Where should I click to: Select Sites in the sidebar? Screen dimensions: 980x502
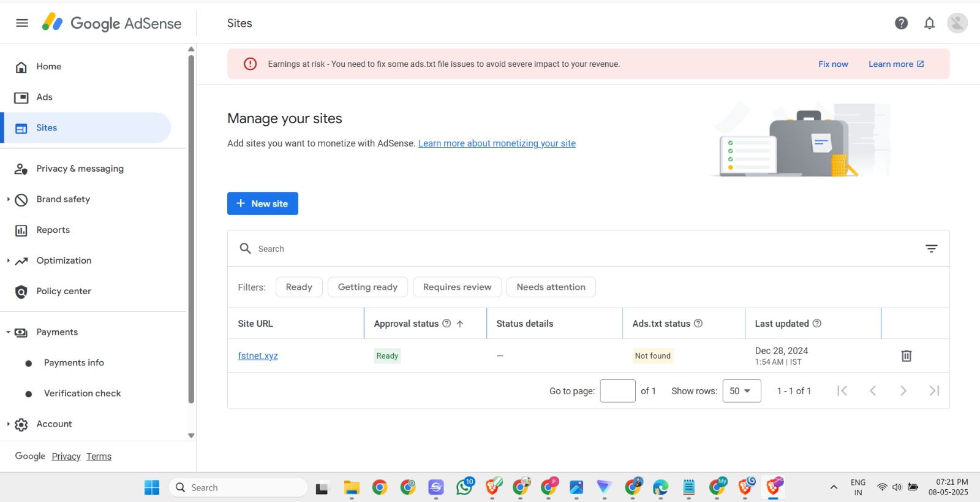pyautogui.click(x=86, y=127)
